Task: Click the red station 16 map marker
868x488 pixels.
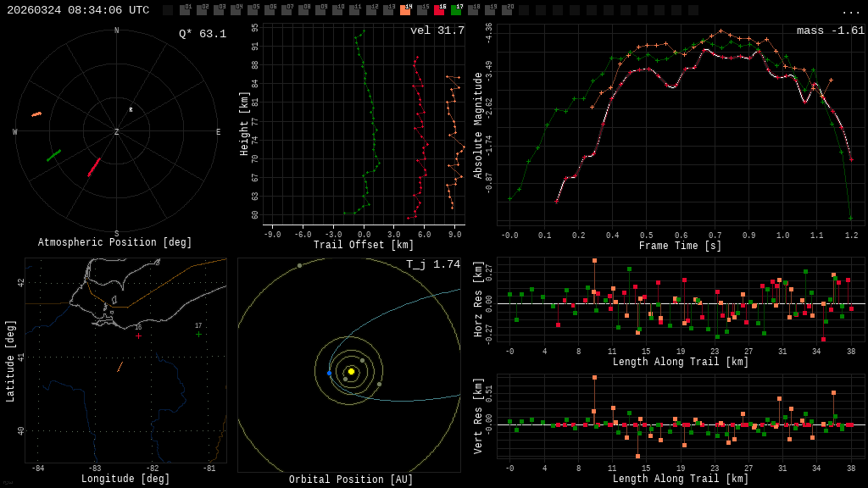Action: [138, 335]
